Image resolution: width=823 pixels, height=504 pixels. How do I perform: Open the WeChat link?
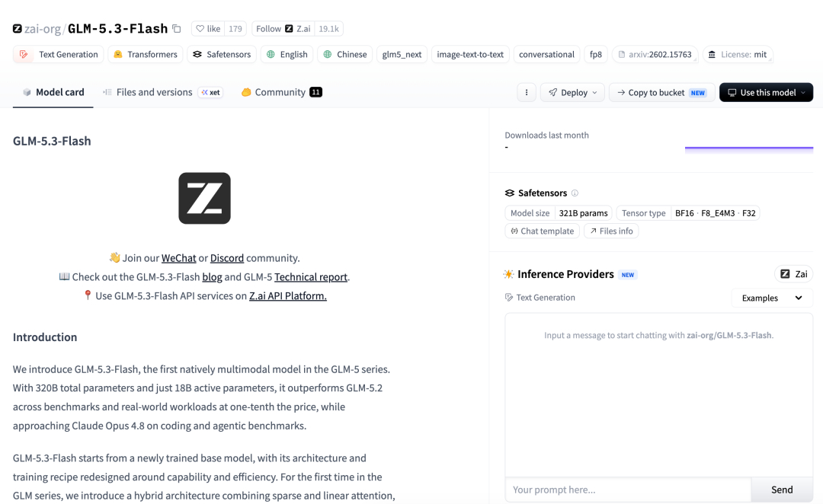178,258
